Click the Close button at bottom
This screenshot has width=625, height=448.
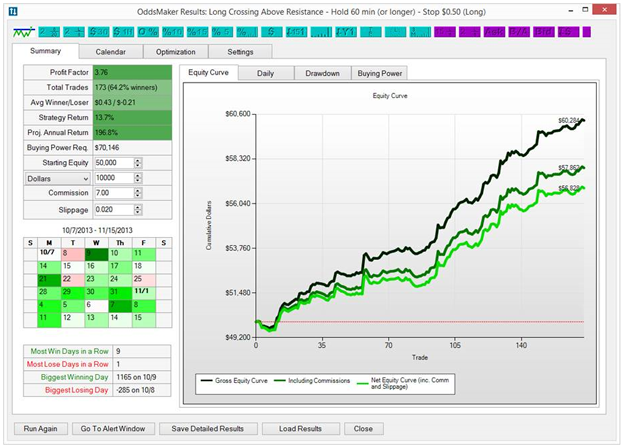point(364,429)
